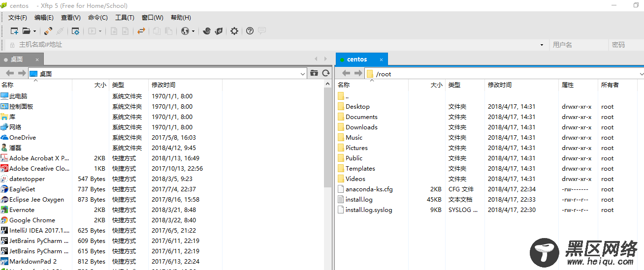Click the 密码 password field
644x270 pixels.
626,45
